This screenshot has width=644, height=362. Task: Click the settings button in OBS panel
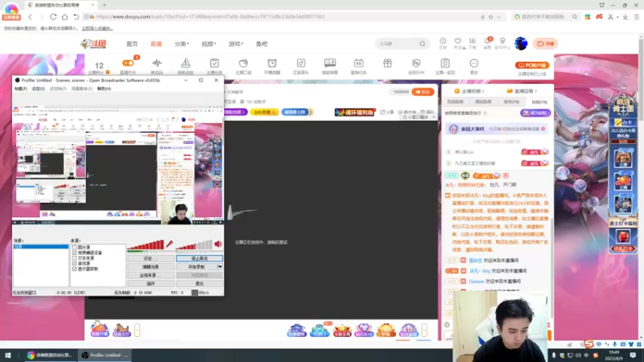click(x=151, y=258)
